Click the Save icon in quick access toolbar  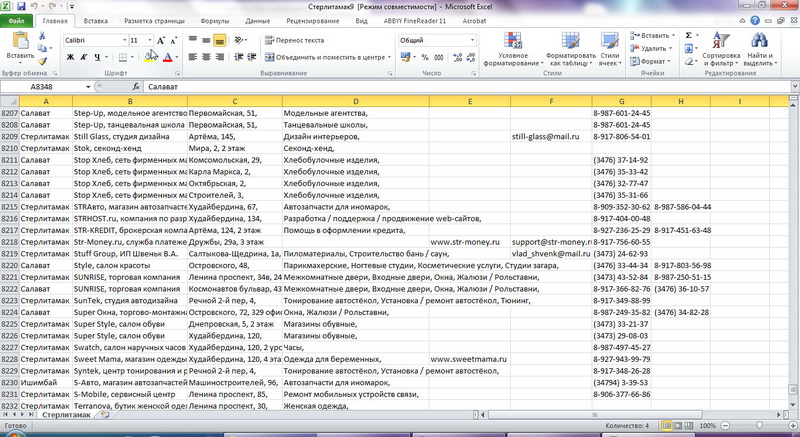[x=21, y=7]
